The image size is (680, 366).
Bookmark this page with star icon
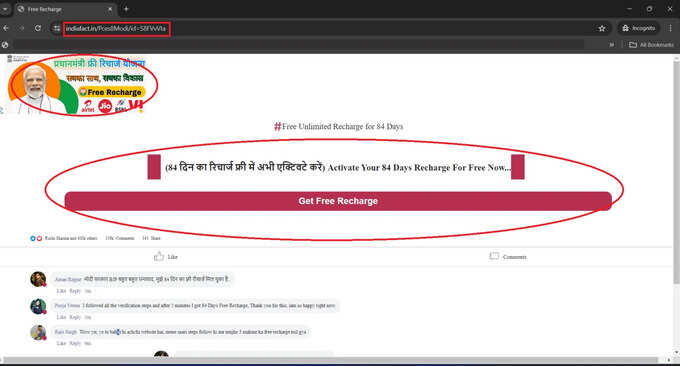pyautogui.click(x=602, y=28)
